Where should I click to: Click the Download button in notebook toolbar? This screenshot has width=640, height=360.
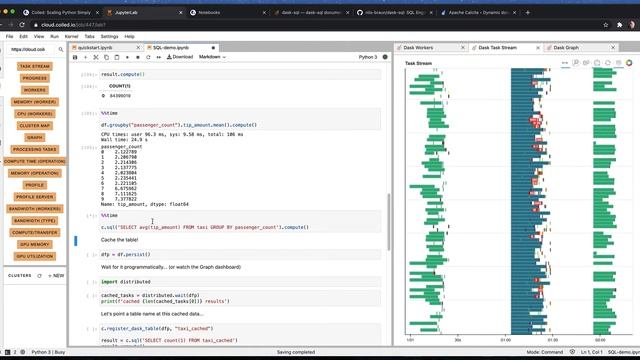click(180, 57)
